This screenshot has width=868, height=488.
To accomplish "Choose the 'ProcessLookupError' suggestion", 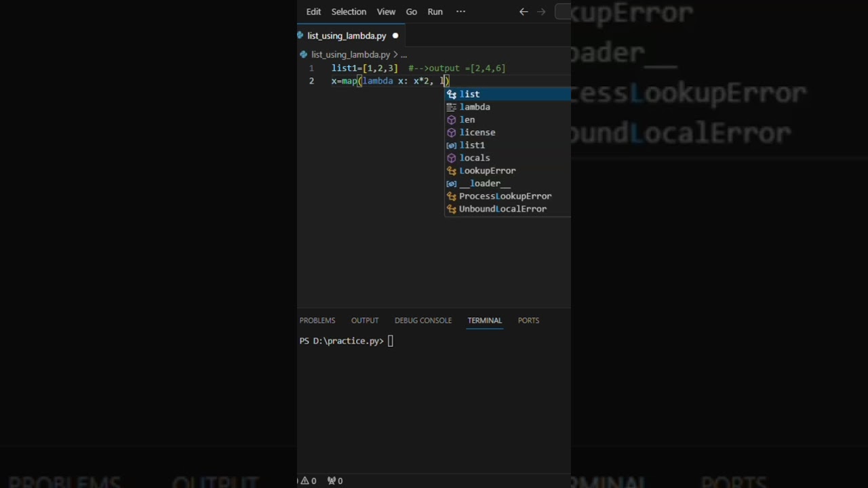I will click(x=507, y=197).
